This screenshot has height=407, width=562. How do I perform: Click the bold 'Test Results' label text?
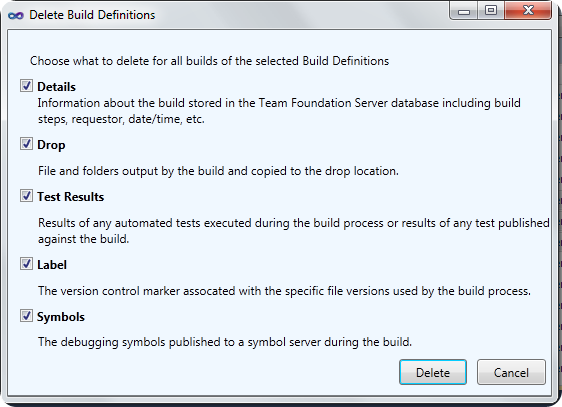click(71, 197)
